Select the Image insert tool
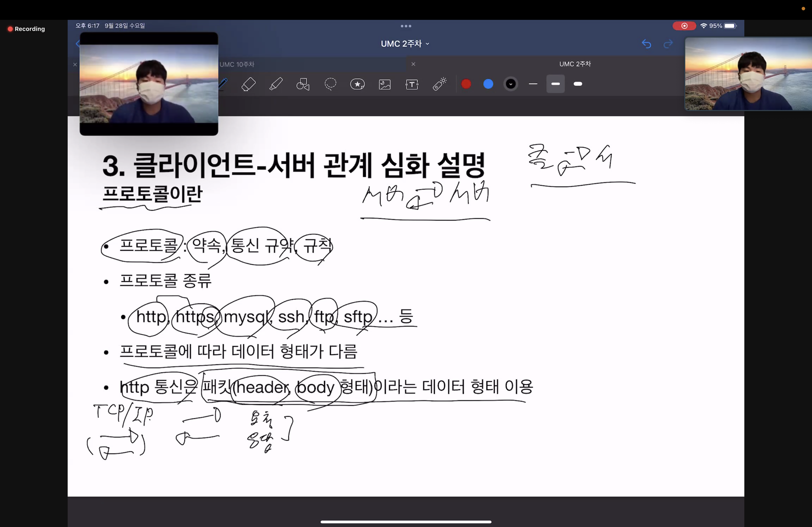 coord(385,84)
